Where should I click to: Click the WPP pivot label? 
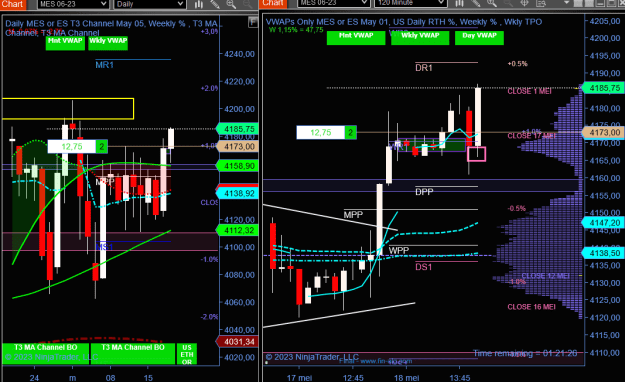click(399, 250)
